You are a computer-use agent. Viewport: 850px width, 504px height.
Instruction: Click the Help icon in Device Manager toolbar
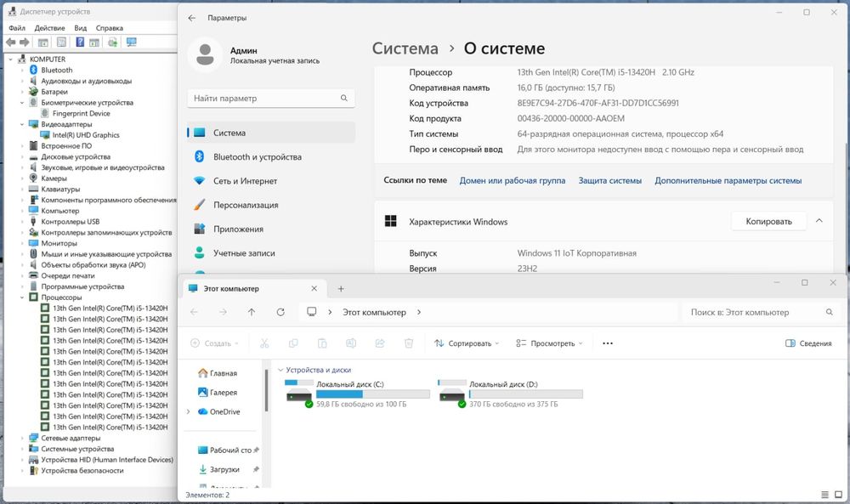pyautogui.click(x=80, y=42)
